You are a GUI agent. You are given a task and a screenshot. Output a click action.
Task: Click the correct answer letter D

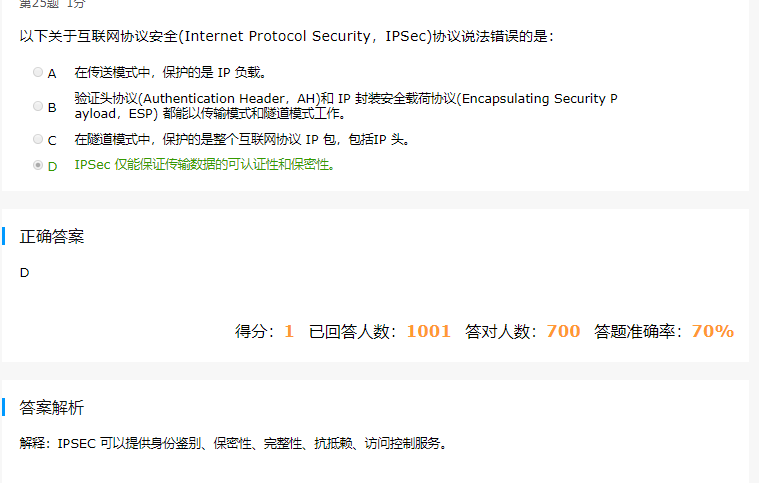pyautogui.click(x=24, y=273)
